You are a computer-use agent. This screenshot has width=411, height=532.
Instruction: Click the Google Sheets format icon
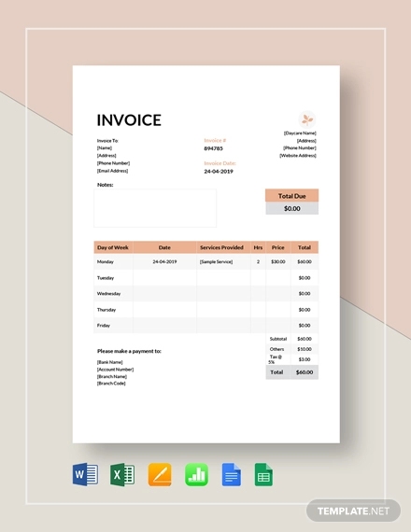coord(263,475)
